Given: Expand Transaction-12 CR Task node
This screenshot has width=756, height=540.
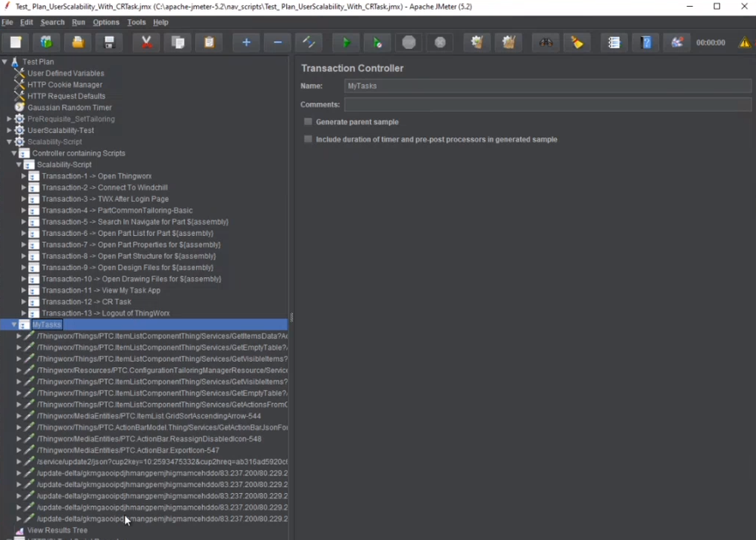Looking at the screenshot, I should [23, 302].
